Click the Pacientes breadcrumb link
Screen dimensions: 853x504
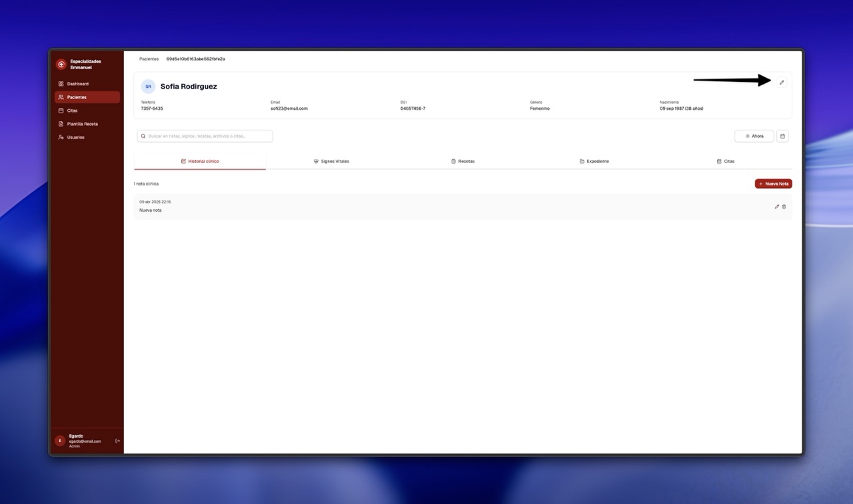tap(149, 59)
